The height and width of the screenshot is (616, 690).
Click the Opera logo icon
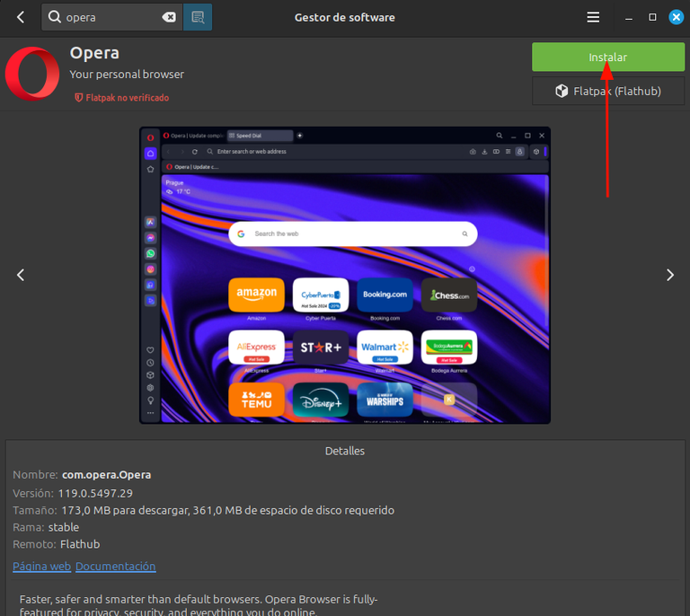pos(32,74)
